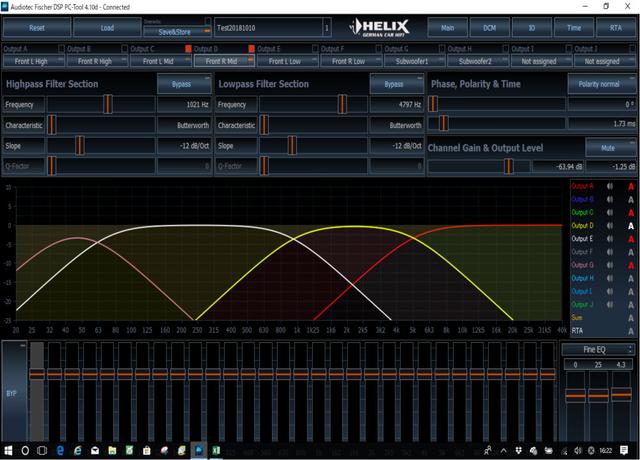Viewport: 640px width, 460px height.
Task: Click the lowpass Slope slider handle
Action: coord(292,146)
